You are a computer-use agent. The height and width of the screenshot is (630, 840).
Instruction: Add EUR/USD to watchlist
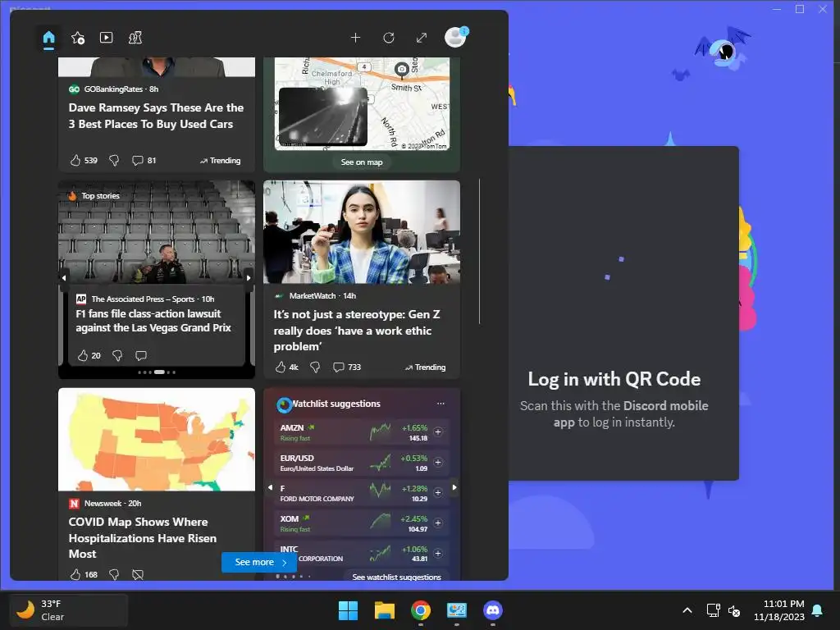coord(438,463)
